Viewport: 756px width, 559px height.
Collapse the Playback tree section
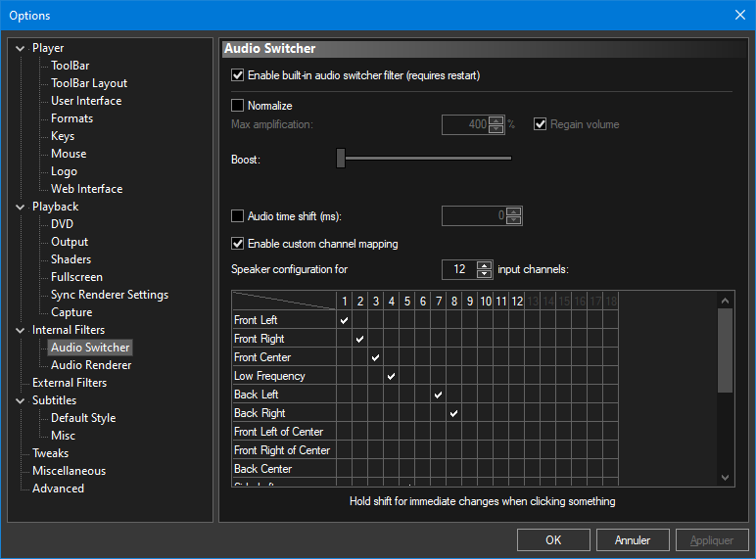(x=22, y=207)
